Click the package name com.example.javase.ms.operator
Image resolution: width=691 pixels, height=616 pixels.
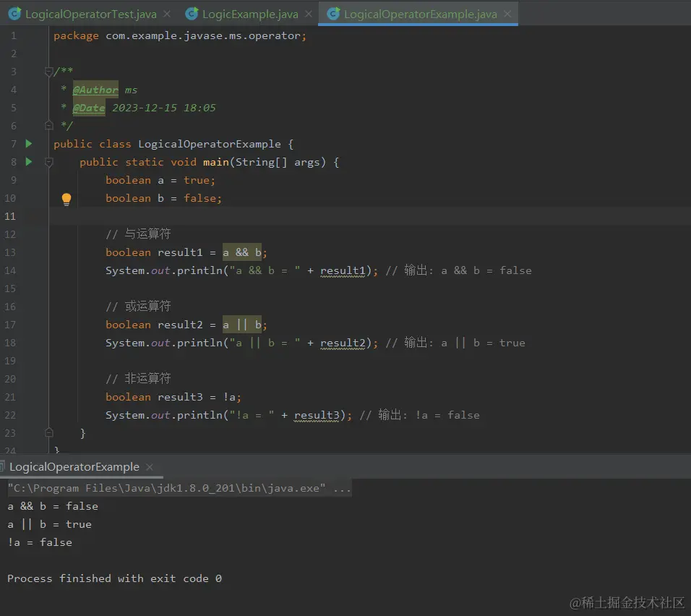coord(203,35)
